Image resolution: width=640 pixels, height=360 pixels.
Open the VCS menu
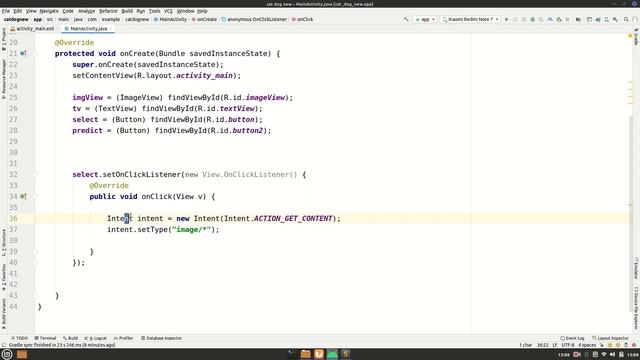coord(168,11)
